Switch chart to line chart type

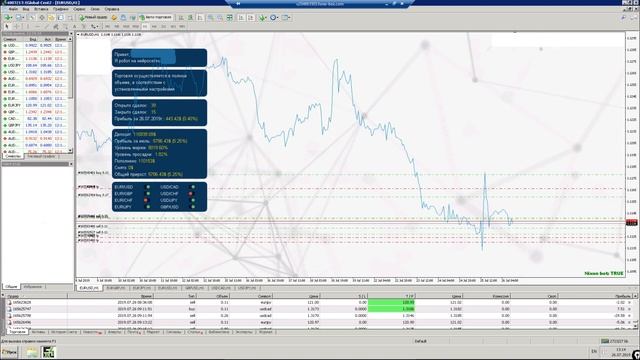pyautogui.click(x=200, y=18)
